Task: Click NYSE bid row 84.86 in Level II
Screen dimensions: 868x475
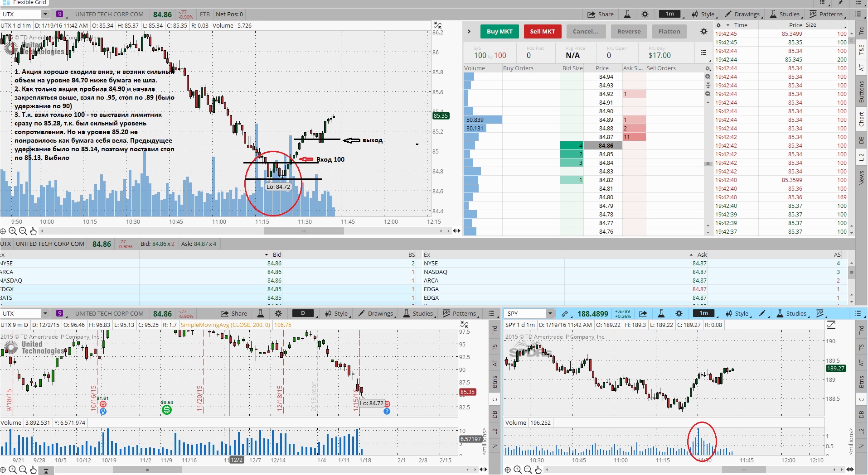Action: tap(209, 264)
